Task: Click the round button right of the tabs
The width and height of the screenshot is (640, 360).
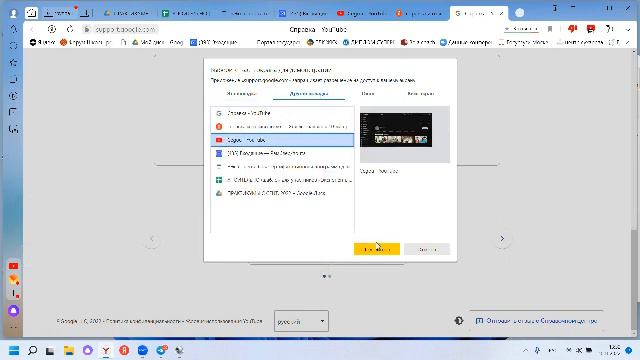Action: pos(520,13)
